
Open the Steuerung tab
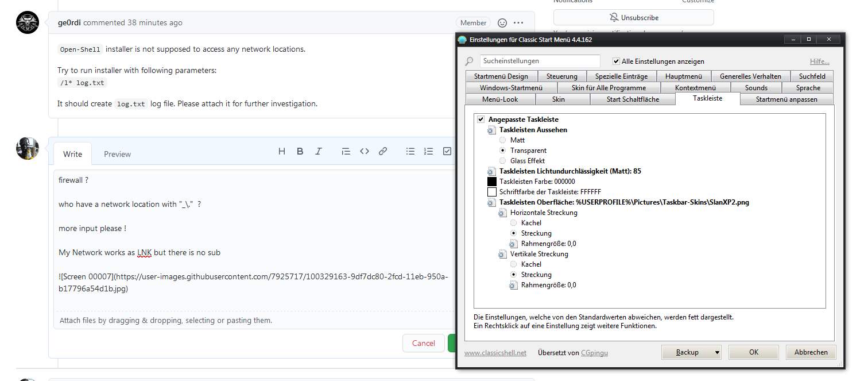pyautogui.click(x=562, y=76)
